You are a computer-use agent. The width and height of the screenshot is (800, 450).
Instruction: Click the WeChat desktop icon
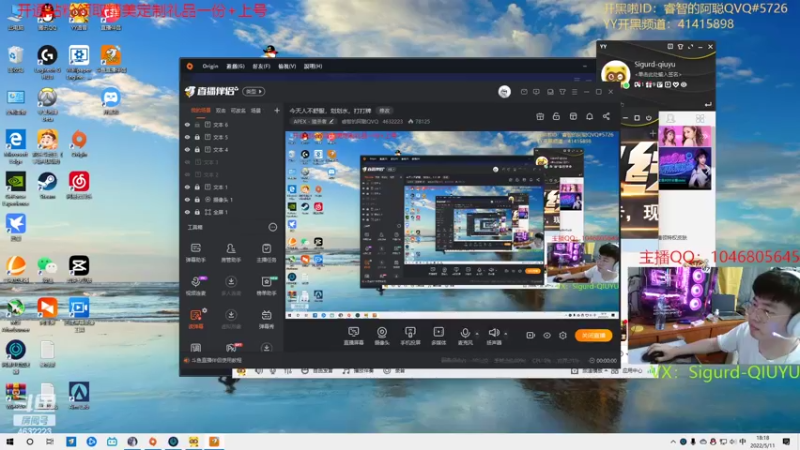pos(47,270)
